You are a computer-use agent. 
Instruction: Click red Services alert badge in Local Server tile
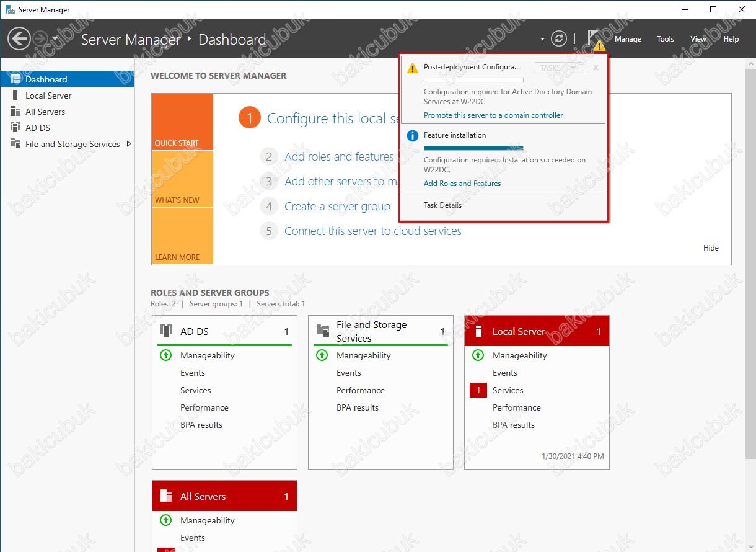478,390
